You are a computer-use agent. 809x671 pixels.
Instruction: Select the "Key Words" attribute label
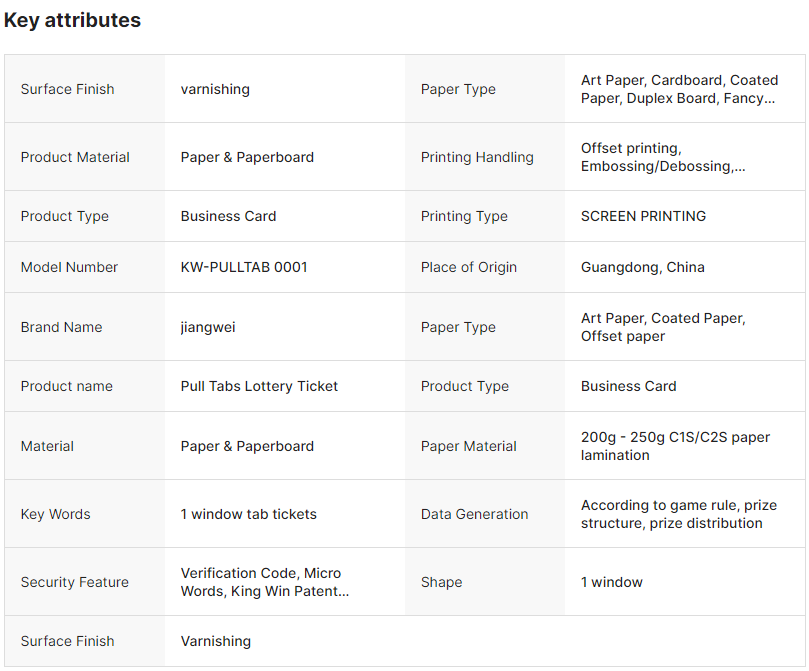pyautogui.click(x=55, y=514)
